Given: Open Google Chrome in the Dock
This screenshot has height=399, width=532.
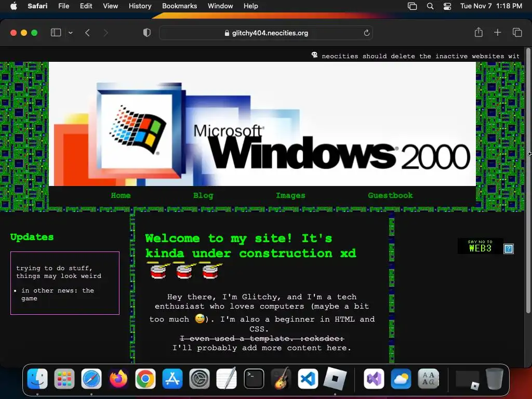Looking at the screenshot, I should click(145, 379).
